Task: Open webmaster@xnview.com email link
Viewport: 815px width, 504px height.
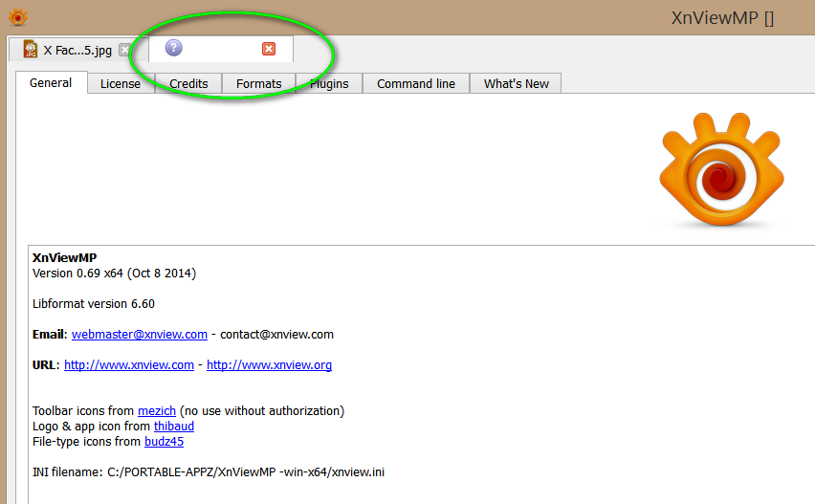Action: [x=140, y=334]
